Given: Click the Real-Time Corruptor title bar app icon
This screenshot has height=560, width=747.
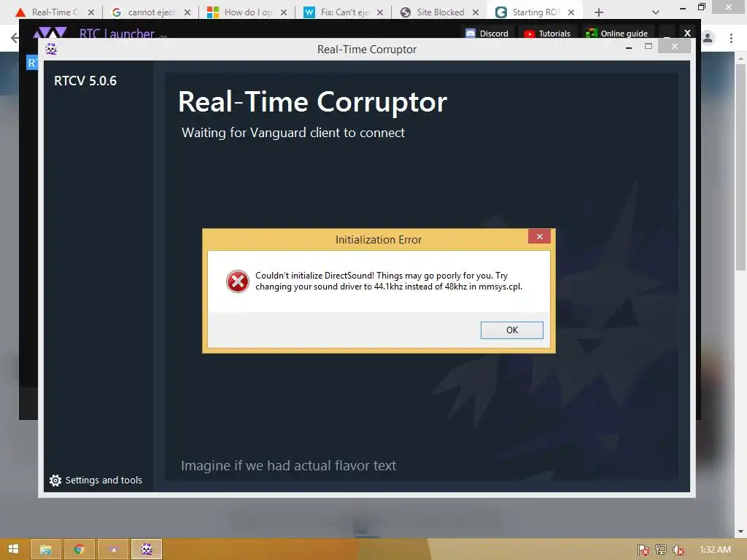Looking at the screenshot, I should click(51, 49).
